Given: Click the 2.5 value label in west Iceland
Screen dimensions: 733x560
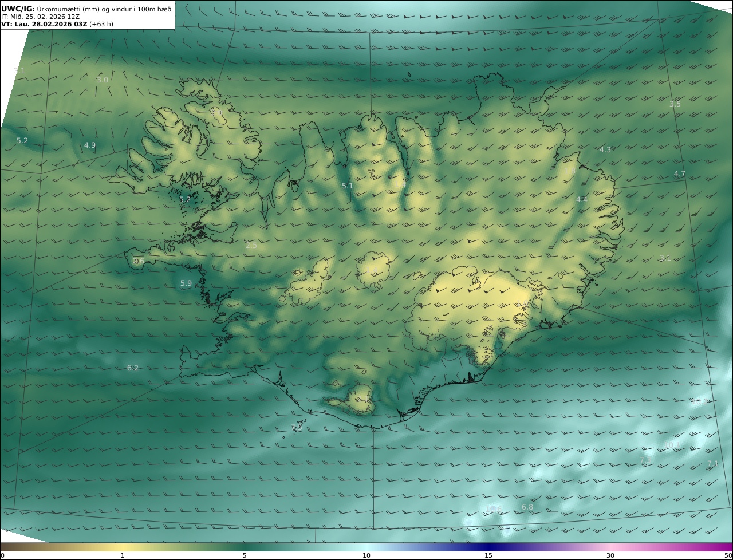Looking at the screenshot, I should [251, 246].
